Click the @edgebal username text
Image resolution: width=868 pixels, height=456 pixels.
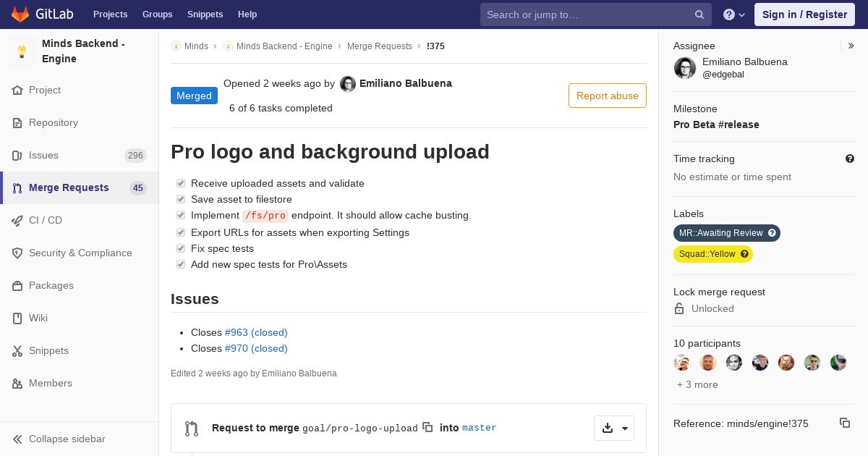(x=723, y=75)
